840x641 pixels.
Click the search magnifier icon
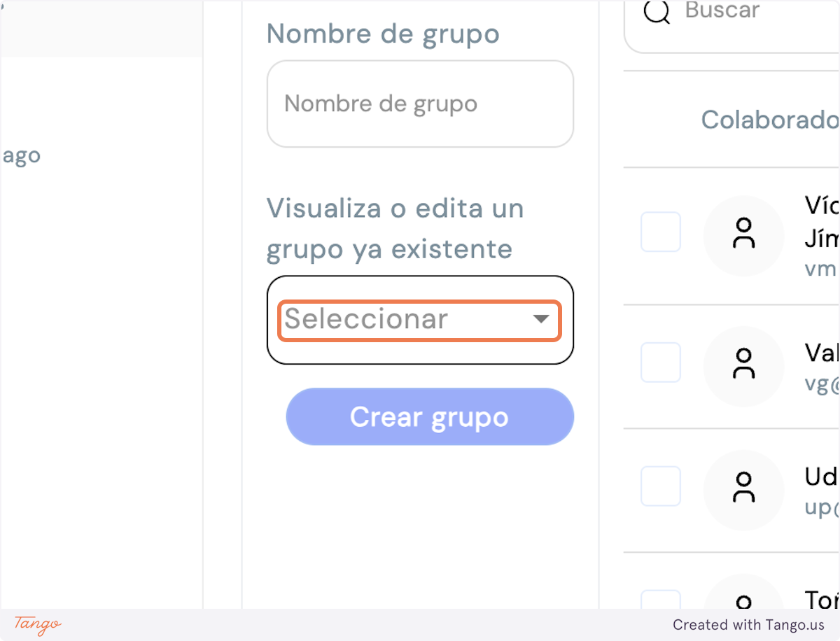657,11
